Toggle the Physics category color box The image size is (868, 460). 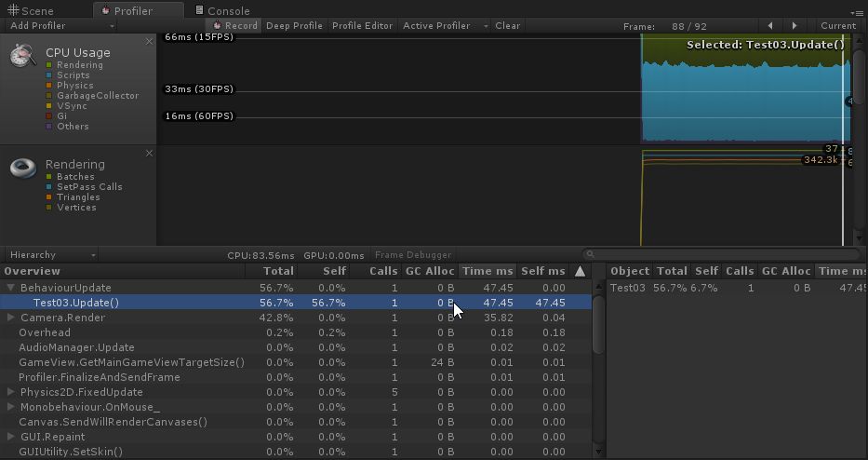[48, 86]
